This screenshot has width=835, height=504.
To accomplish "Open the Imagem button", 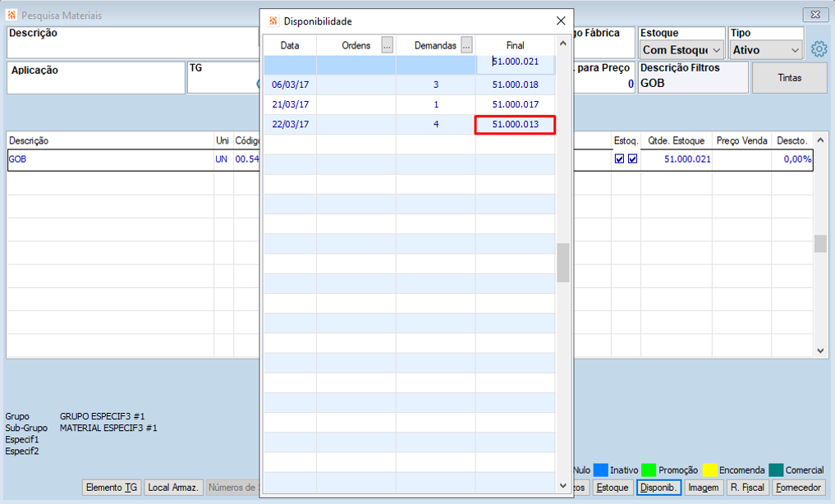I will 704,488.
